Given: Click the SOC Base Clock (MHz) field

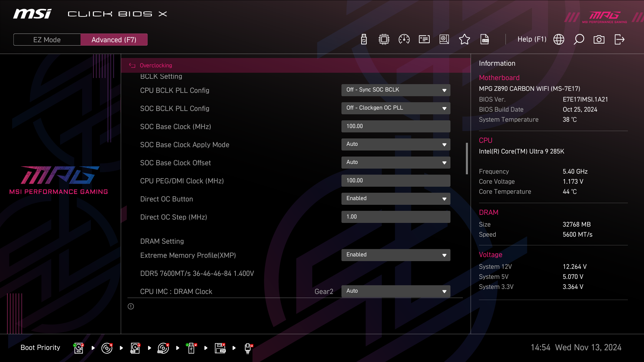Looking at the screenshot, I should pyautogui.click(x=395, y=126).
